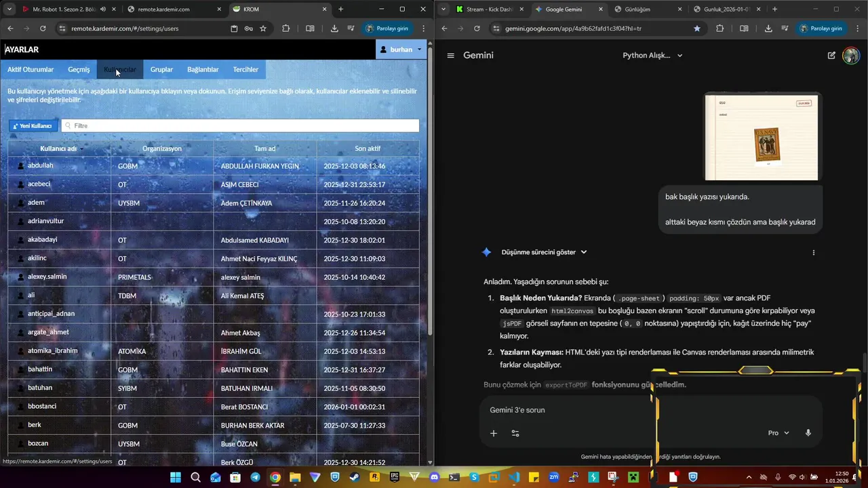
Task: Open user acebeci row
Action: [214, 184]
